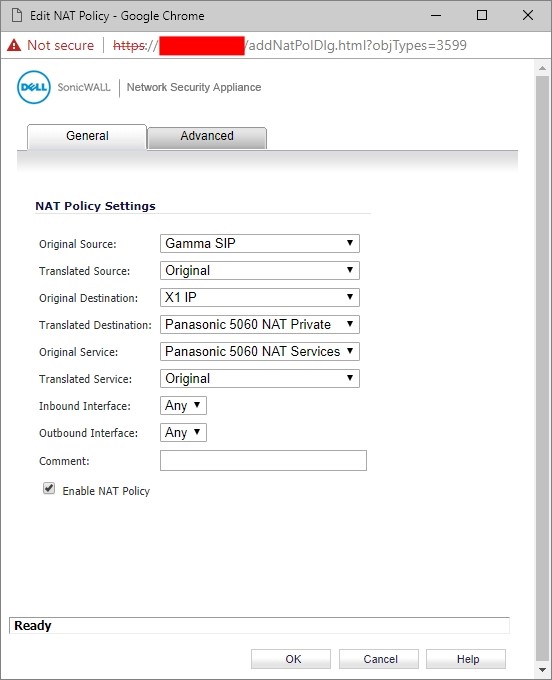The image size is (552, 680).
Task: Click the vertical scrollbar track
Action: [542, 369]
